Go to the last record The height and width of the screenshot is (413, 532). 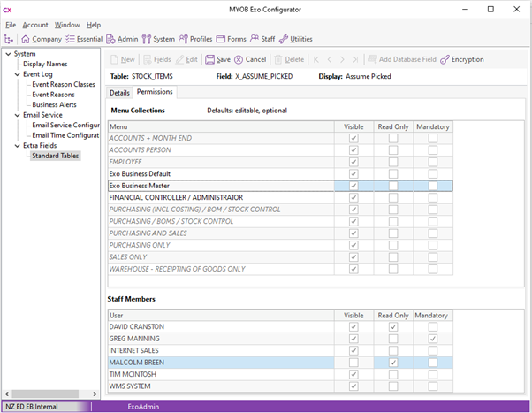pos(355,60)
